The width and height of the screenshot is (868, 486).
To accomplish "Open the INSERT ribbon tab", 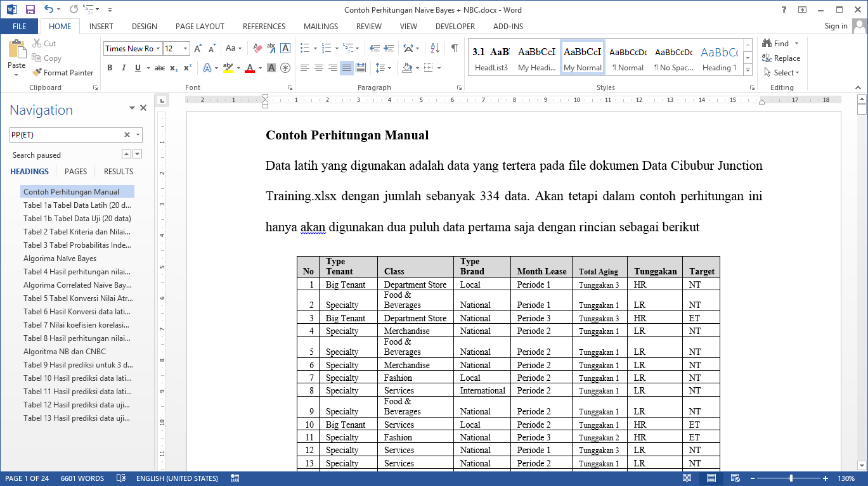I will click(x=101, y=27).
